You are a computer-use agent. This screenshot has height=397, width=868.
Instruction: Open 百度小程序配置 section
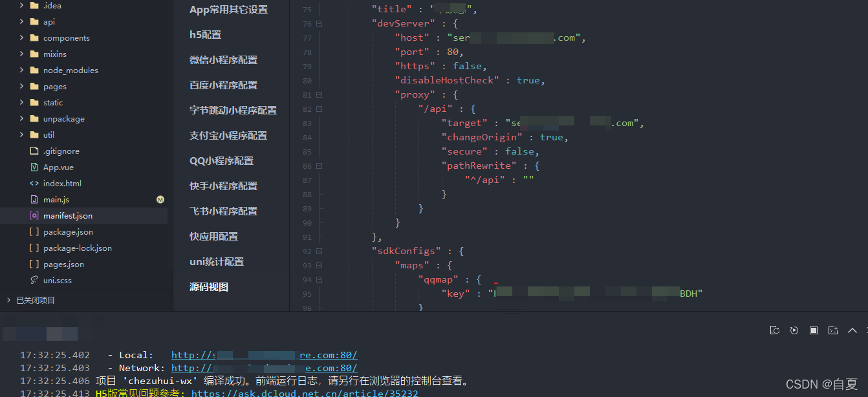(x=223, y=85)
